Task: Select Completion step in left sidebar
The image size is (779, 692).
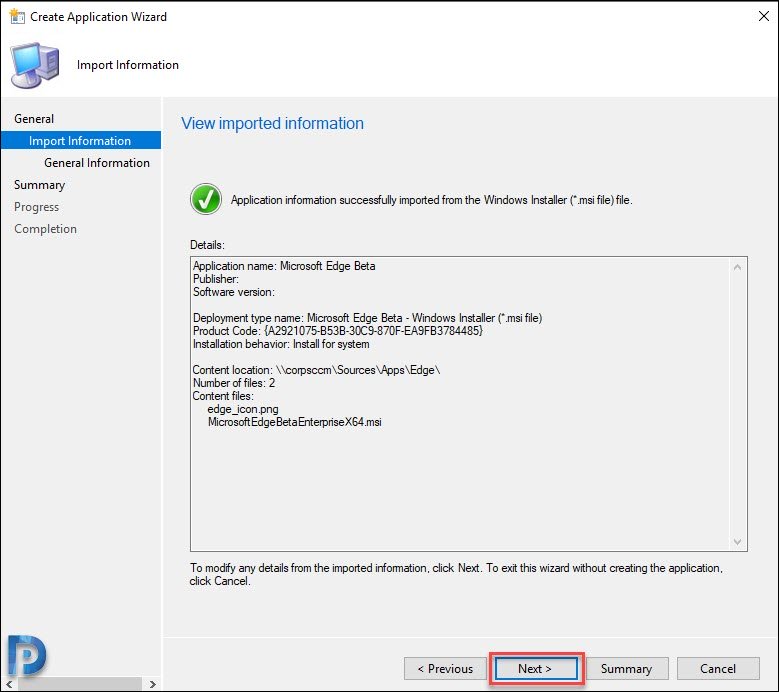Action: click(45, 229)
